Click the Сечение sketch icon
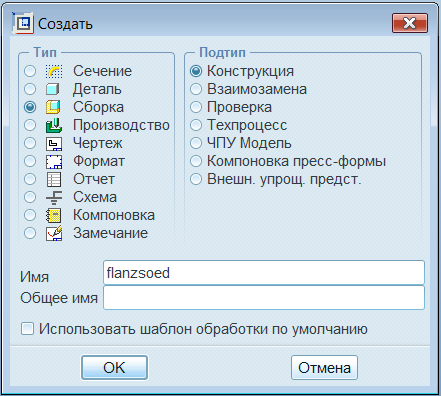 pyautogui.click(x=54, y=71)
